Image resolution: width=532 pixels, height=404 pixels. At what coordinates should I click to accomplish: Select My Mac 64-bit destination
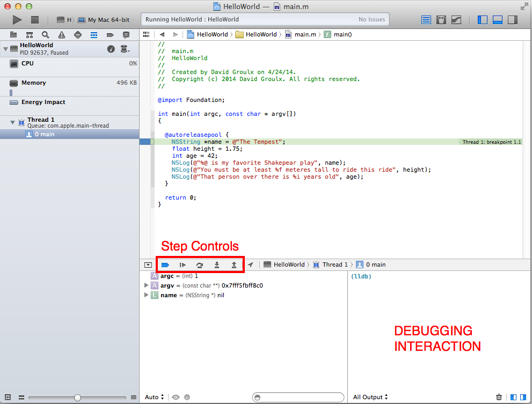point(107,20)
